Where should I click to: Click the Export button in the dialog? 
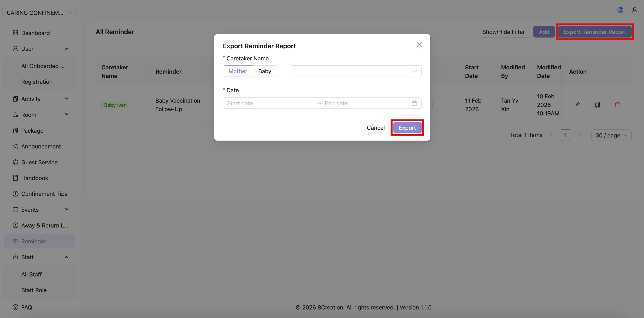click(x=407, y=128)
